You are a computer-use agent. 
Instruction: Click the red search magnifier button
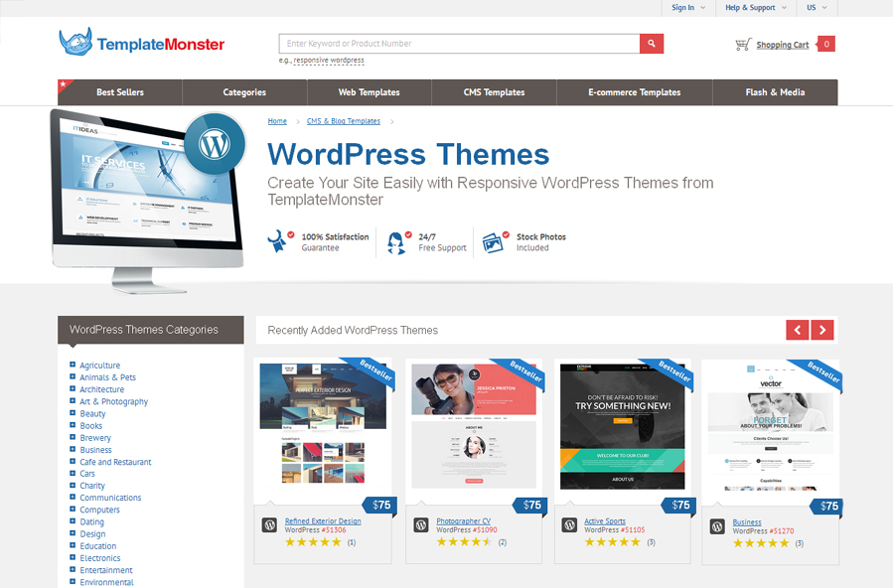652,44
